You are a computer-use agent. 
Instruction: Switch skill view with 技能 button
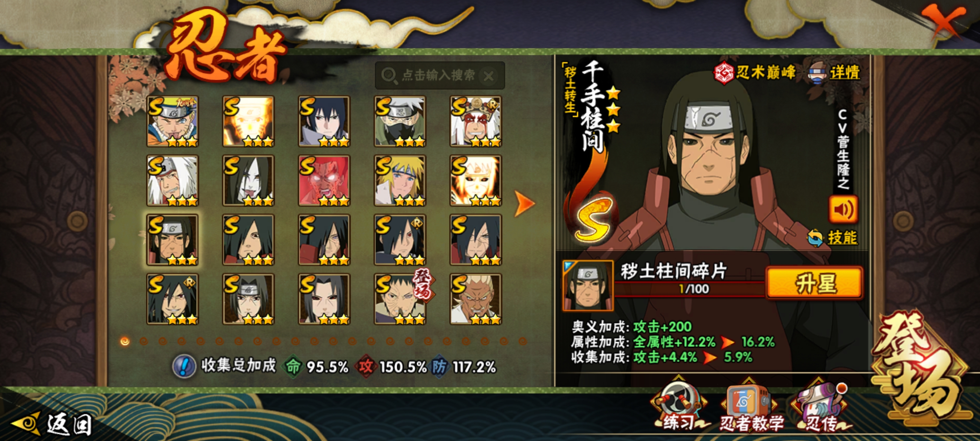832,237
